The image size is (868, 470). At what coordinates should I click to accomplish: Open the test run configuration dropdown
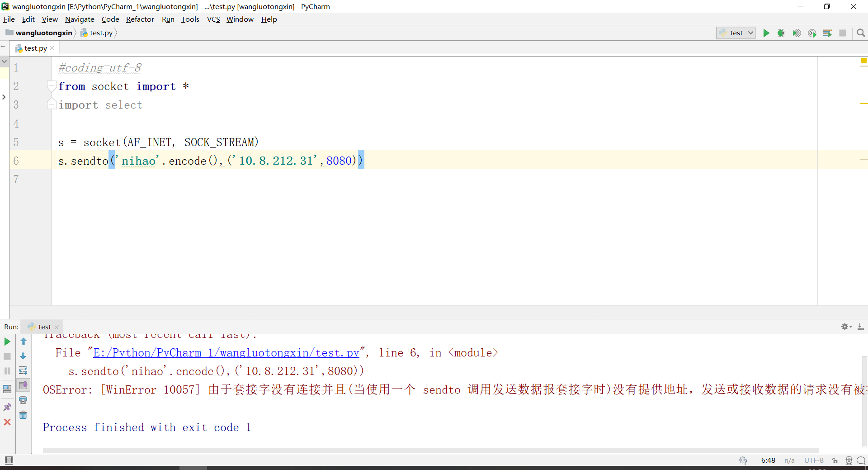[736, 33]
